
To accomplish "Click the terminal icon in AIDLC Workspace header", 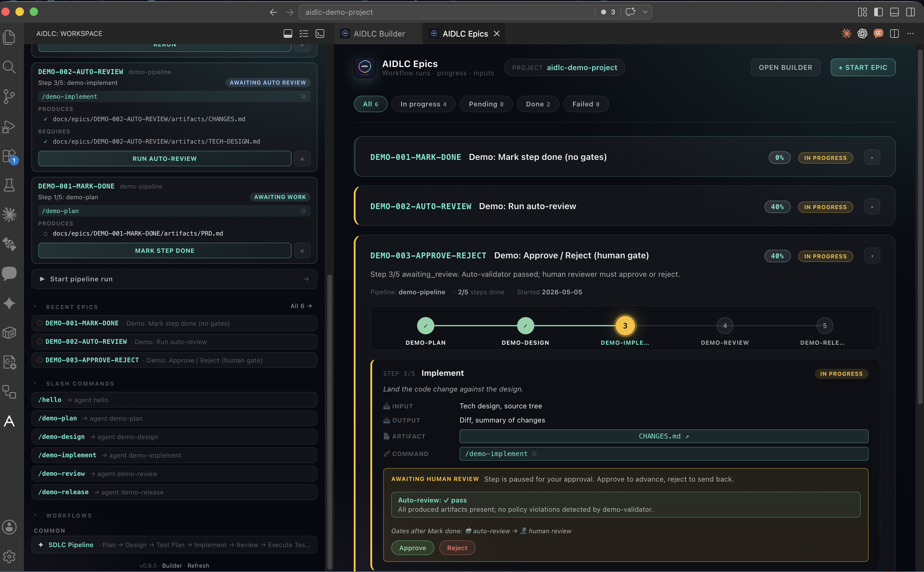I will tap(320, 34).
